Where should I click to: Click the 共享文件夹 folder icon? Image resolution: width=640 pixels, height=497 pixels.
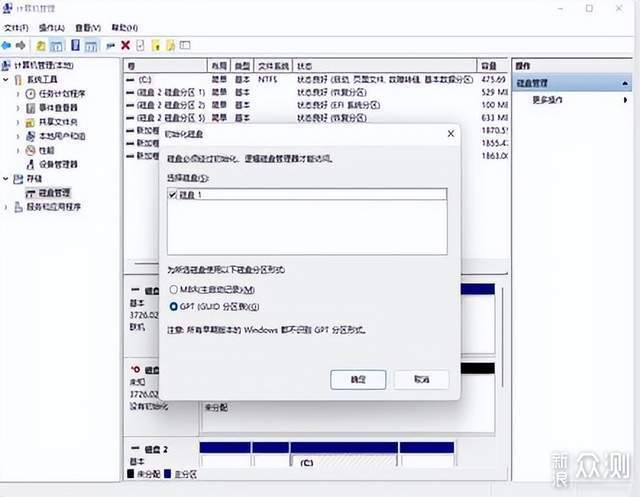(30, 122)
